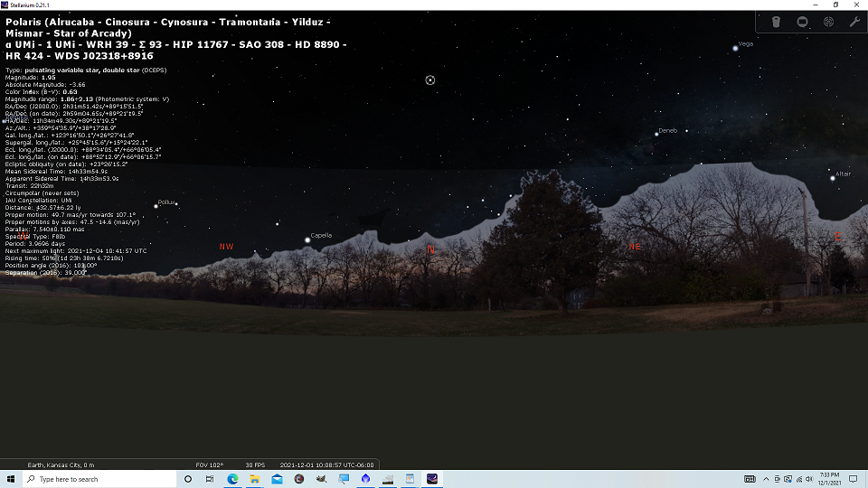Click the Polaris name heading
Screen dimensions: 868x488
pyautogui.click(x=168, y=28)
